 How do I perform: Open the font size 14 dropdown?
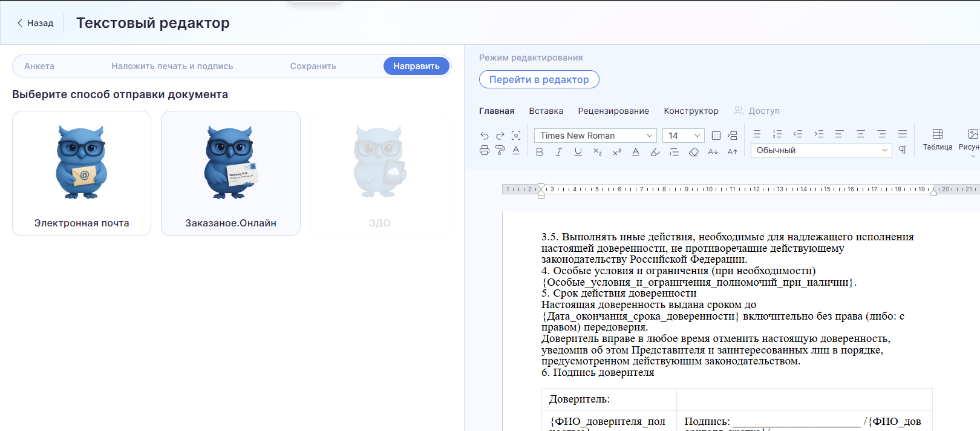click(683, 136)
